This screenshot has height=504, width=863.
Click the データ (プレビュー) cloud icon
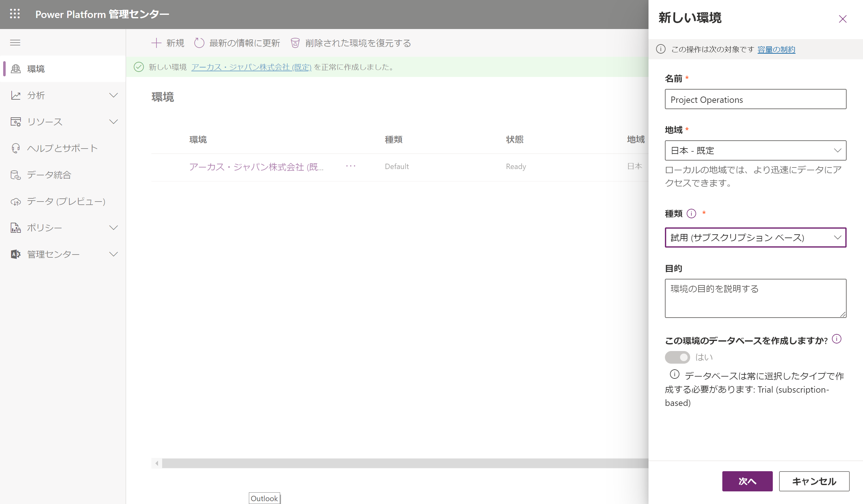tap(16, 202)
